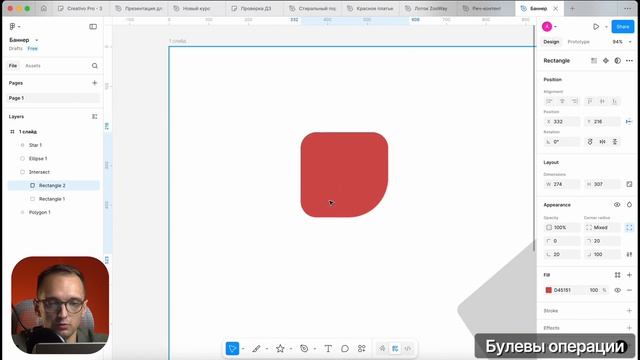Viewport: 640px width, 360px height.
Task: Open file name Баннер dropdown chevron
Action: (37, 40)
